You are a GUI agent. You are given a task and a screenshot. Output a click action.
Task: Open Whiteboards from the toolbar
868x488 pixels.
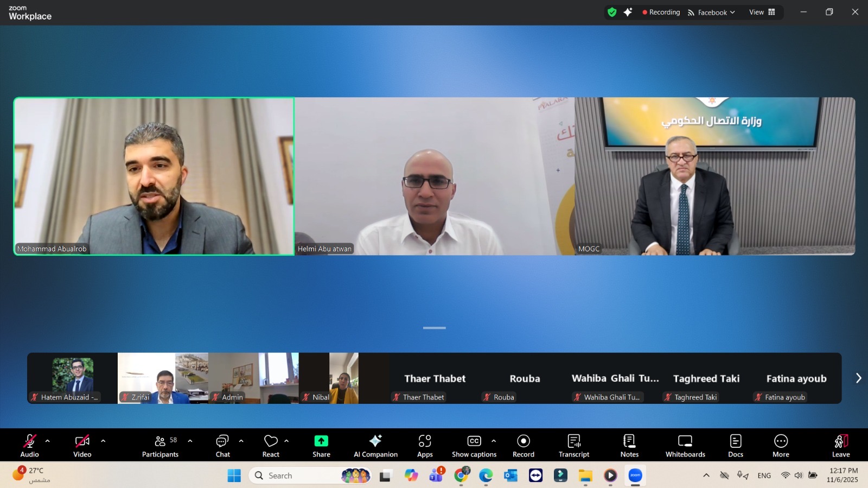(x=685, y=445)
